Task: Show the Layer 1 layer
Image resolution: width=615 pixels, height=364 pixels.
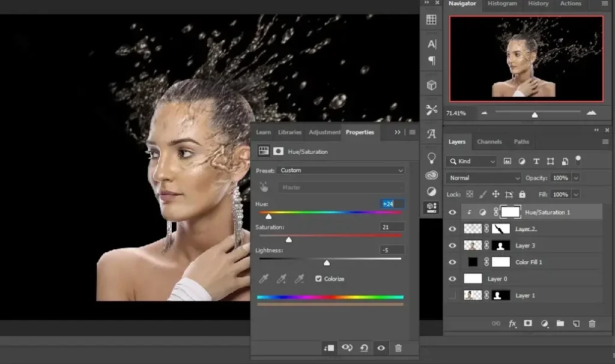Action: click(x=452, y=295)
